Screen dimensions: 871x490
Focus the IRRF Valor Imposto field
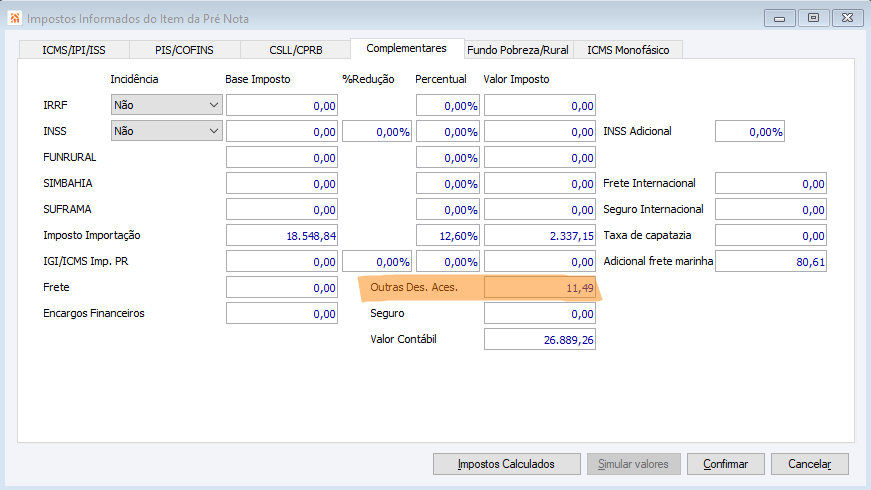pyautogui.click(x=540, y=106)
